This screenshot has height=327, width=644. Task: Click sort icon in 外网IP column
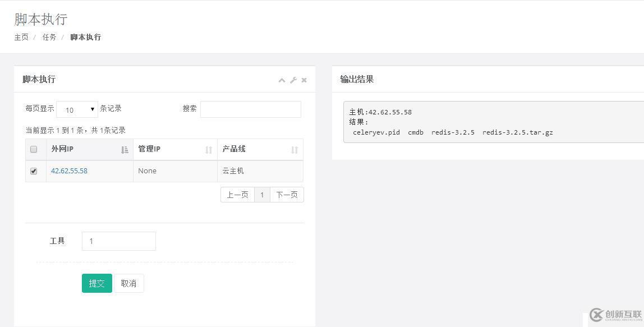click(125, 150)
